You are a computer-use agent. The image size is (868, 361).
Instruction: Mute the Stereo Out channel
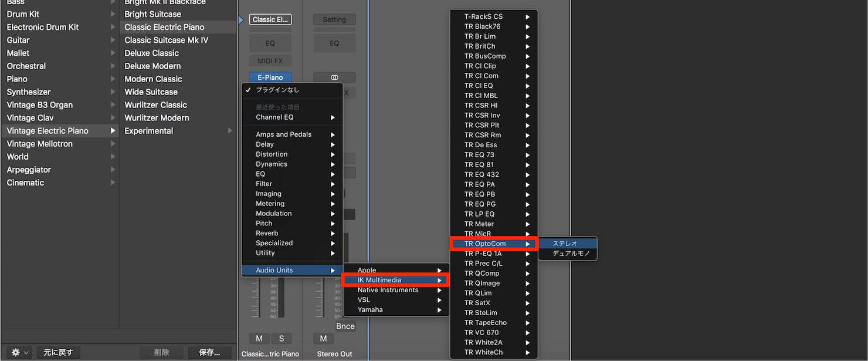[x=323, y=338]
